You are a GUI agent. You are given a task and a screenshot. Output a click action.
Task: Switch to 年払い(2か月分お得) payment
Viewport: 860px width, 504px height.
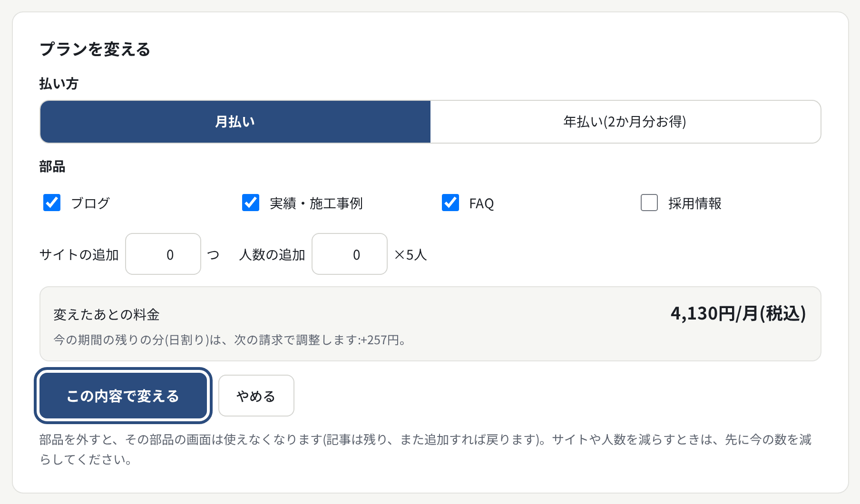[625, 122]
